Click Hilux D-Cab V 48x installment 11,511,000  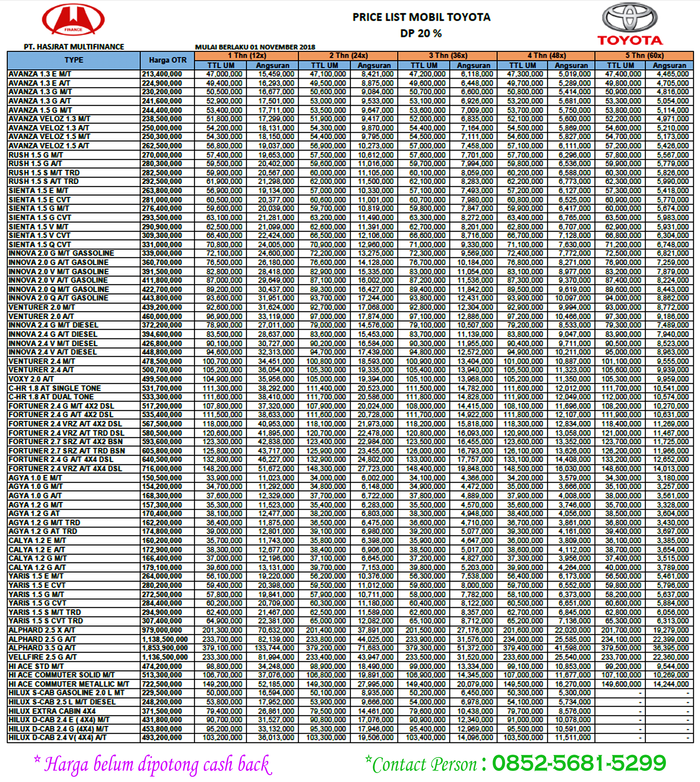[572, 738]
